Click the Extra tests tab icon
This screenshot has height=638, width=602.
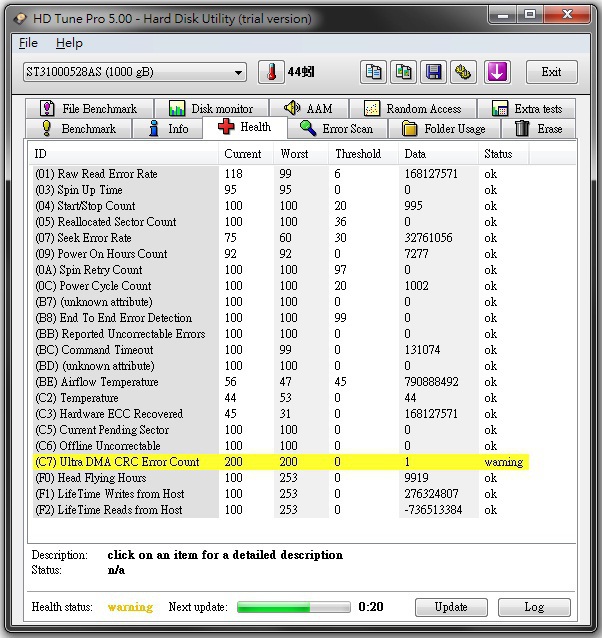click(x=500, y=109)
